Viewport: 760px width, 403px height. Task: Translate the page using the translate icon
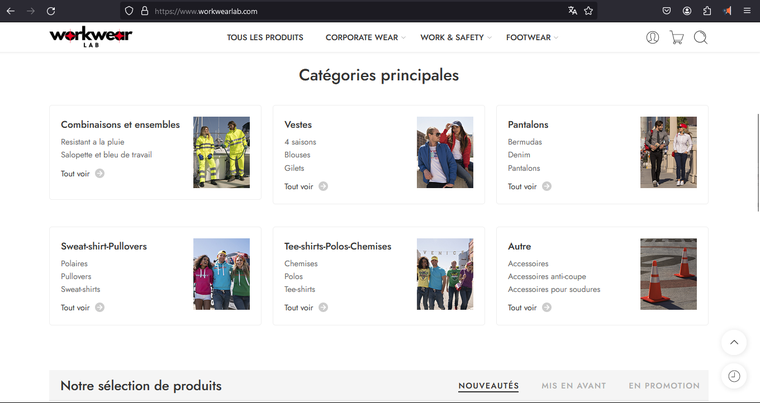click(x=572, y=11)
